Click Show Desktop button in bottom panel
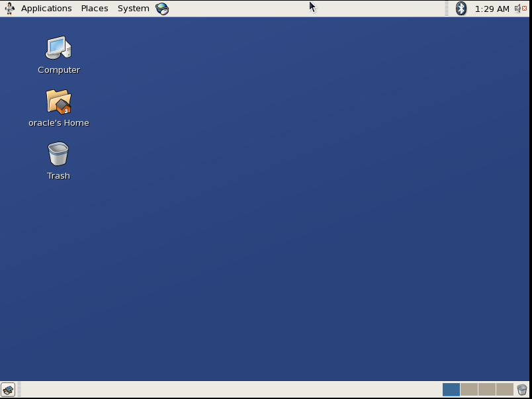 tap(8, 390)
